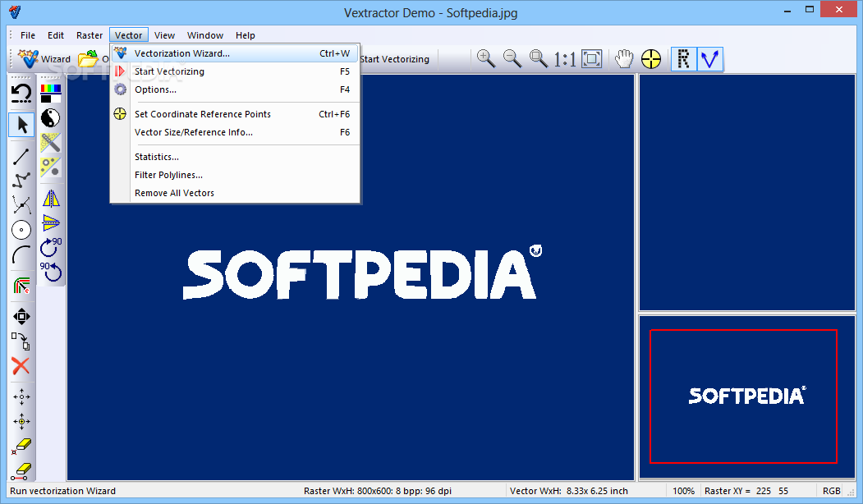
Task: Click the upper eraser tool icon
Action: click(21, 447)
